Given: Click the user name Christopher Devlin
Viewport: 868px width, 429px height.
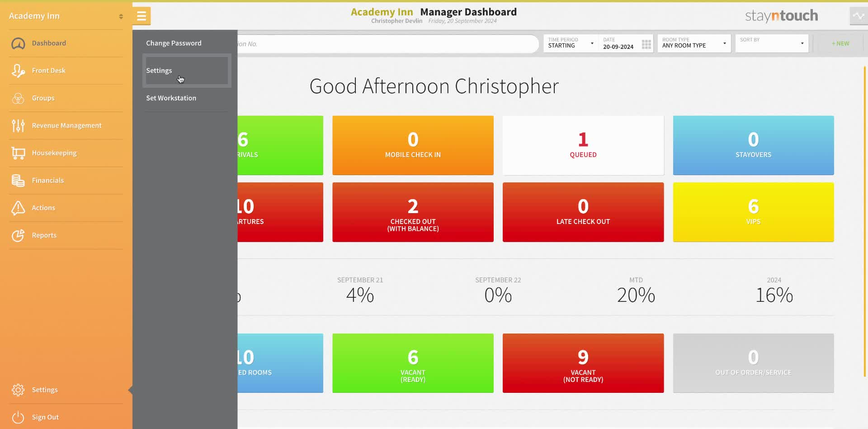Looking at the screenshot, I should point(396,21).
